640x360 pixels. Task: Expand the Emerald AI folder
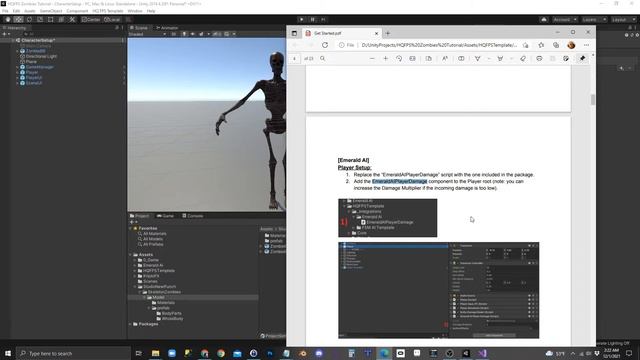(x=135, y=265)
